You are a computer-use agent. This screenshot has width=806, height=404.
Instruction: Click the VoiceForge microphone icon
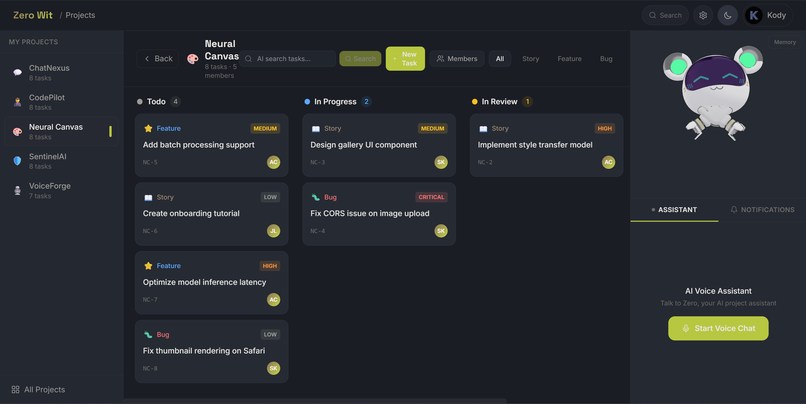(17, 190)
